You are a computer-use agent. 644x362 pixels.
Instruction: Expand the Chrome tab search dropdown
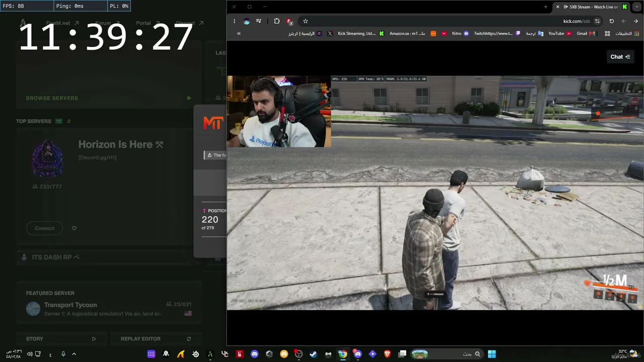pyautogui.click(x=637, y=7)
